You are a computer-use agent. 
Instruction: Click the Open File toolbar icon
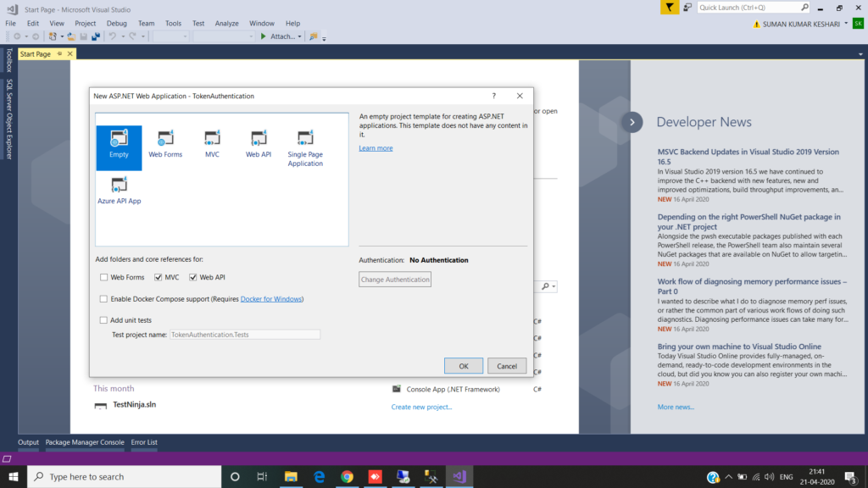pyautogui.click(x=71, y=36)
